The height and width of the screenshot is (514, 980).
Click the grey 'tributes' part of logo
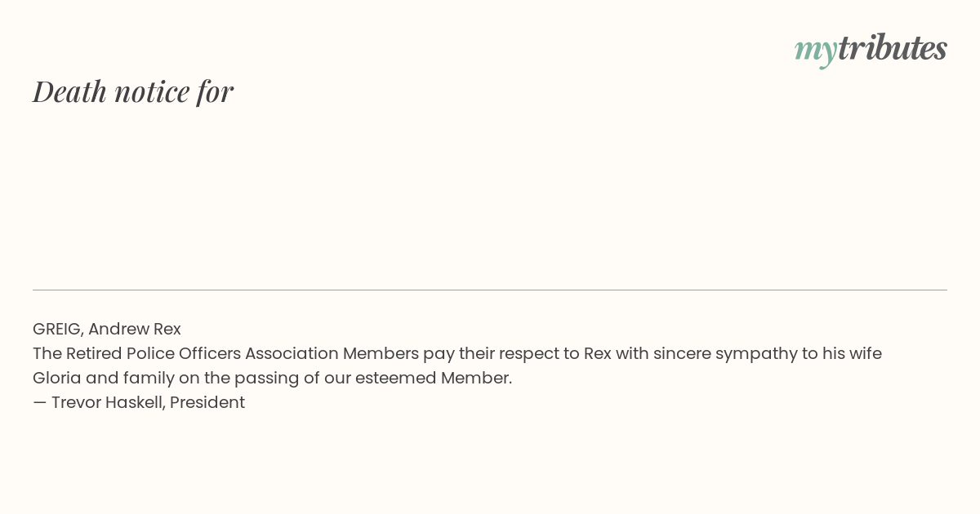[892, 47]
